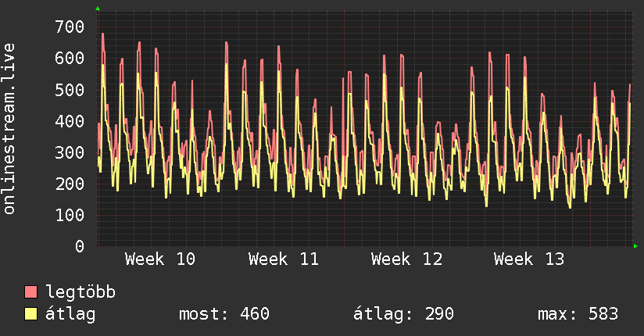Click the 400 y-axis value

click(x=70, y=121)
